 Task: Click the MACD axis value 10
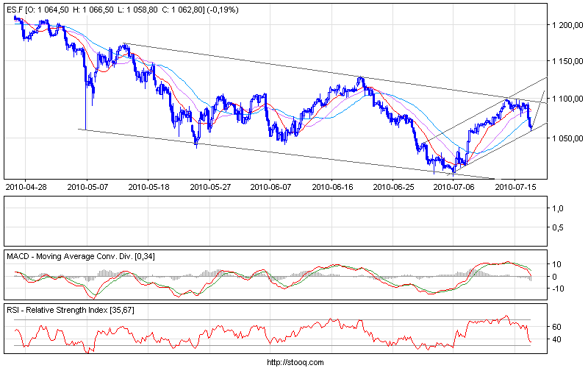(557, 264)
